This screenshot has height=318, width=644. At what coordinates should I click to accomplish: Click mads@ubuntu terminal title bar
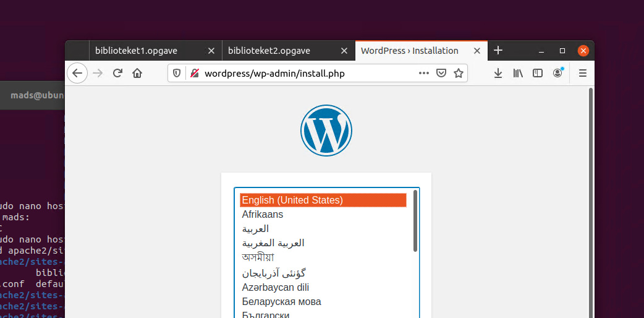point(32,95)
